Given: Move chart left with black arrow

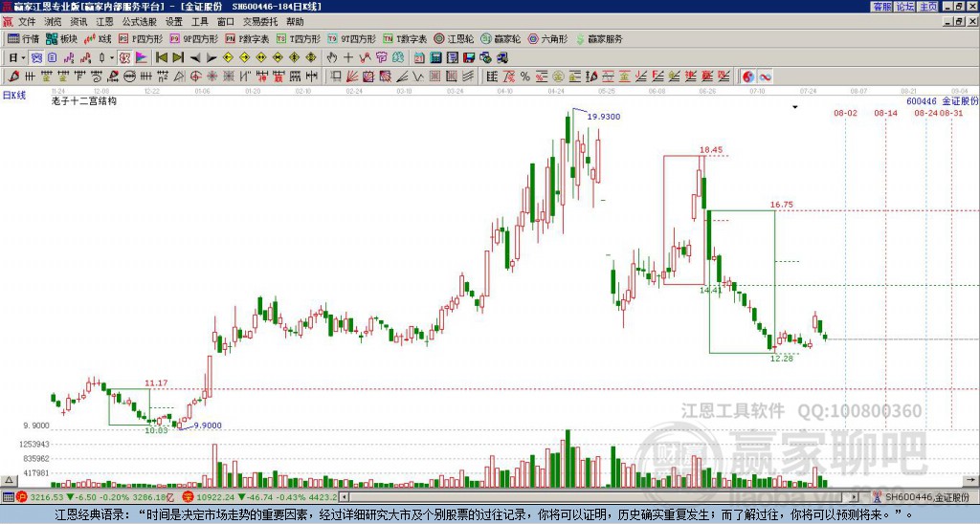Looking at the screenshot, I should click(195, 57).
